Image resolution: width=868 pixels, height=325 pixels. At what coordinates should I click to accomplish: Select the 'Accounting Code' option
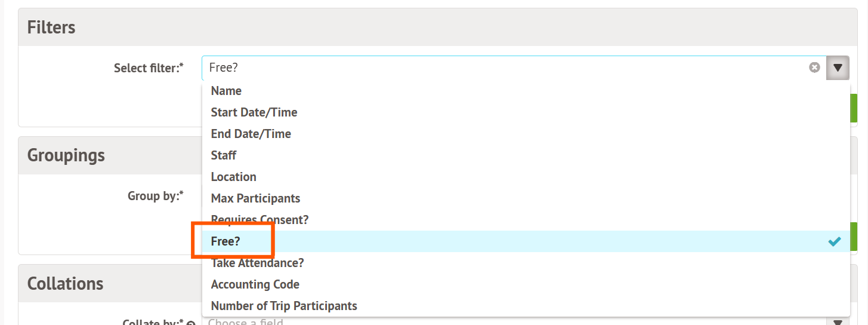(x=255, y=284)
